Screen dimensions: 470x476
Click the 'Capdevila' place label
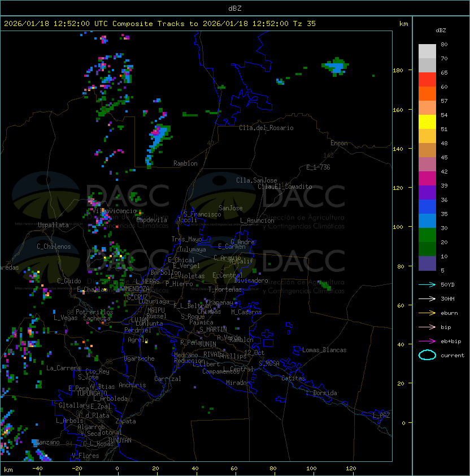pos(151,220)
